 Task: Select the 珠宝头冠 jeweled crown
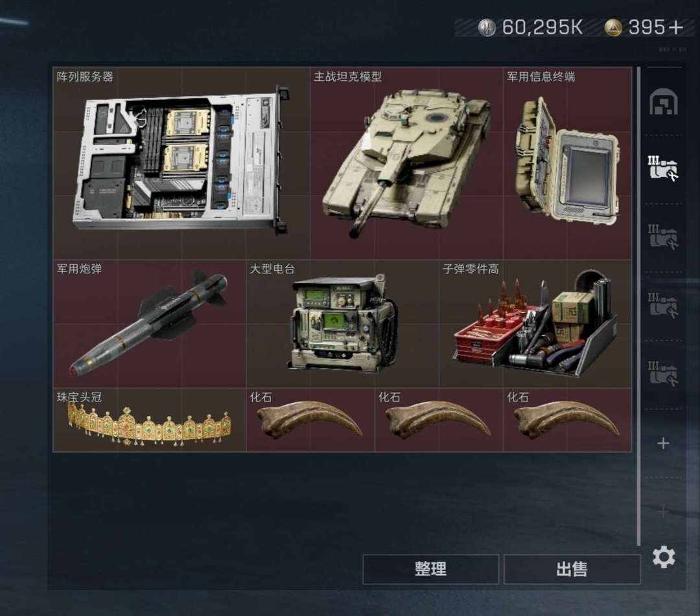(x=150, y=420)
